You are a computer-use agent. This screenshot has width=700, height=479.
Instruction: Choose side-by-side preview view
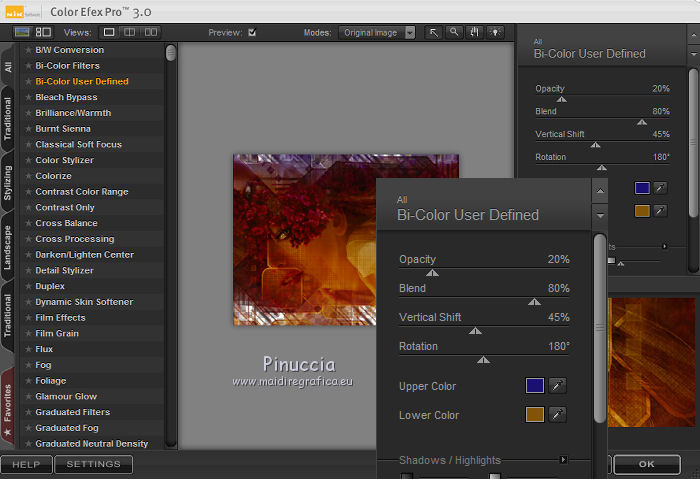[x=150, y=32]
